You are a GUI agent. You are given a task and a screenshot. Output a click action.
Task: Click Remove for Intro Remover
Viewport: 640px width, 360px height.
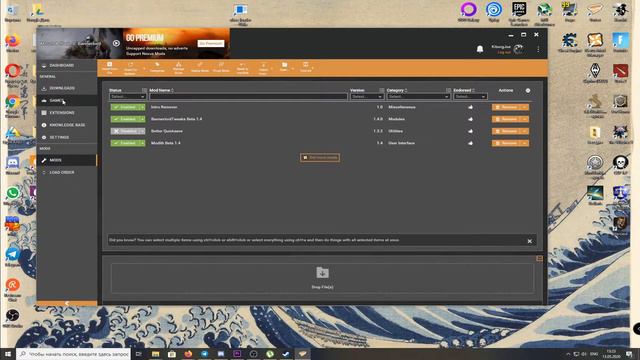[x=507, y=107]
